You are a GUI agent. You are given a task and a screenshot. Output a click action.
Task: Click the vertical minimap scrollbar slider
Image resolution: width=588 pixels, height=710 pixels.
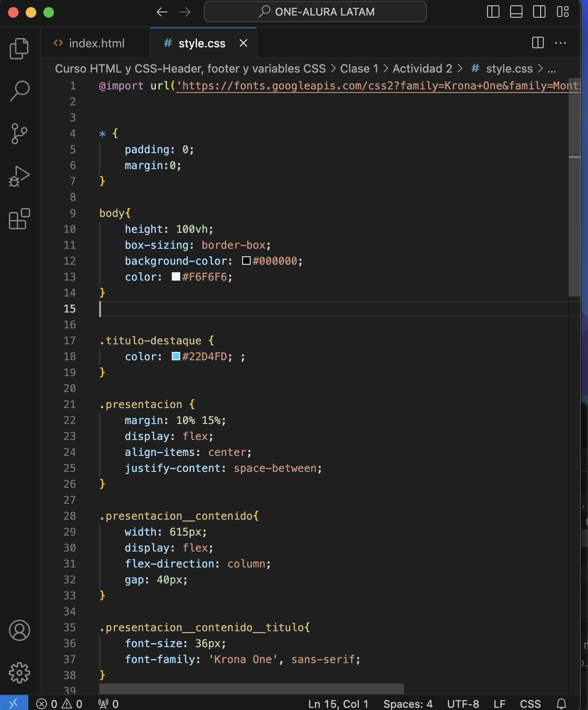(574, 188)
